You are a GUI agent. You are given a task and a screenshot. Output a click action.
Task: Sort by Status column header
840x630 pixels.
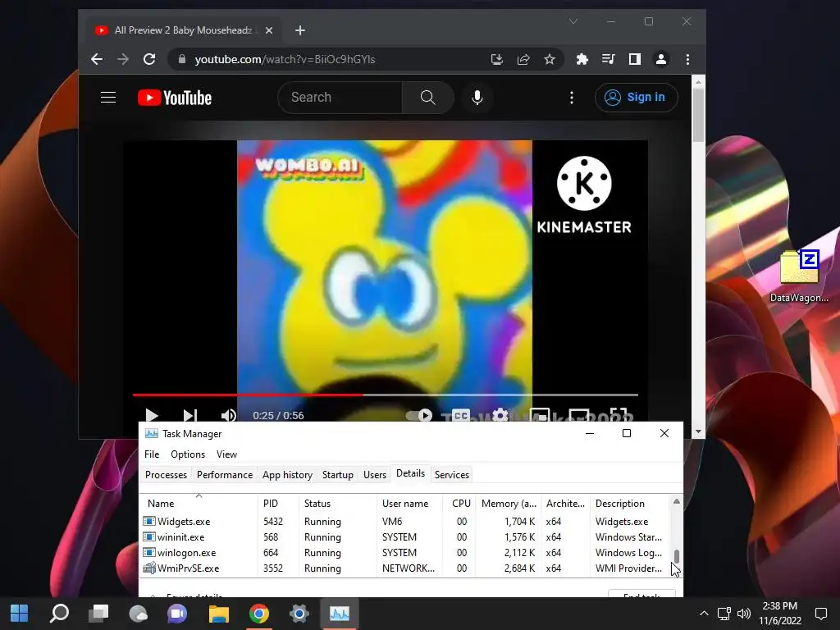pos(337,504)
